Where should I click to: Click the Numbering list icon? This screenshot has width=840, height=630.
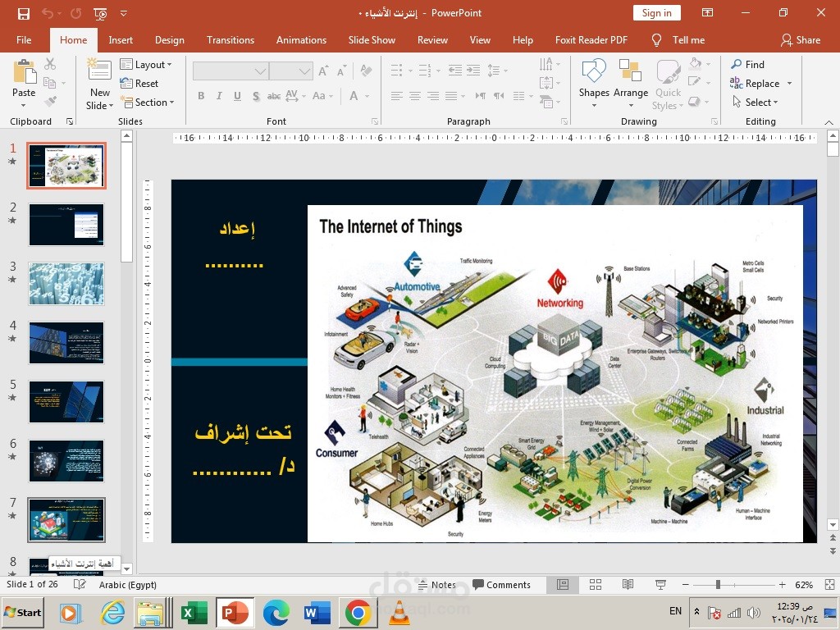(x=425, y=71)
